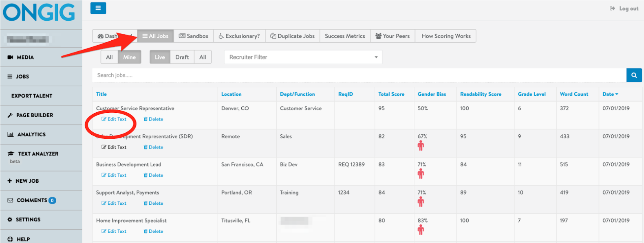Delete the Home Improvement Specialist job
The height and width of the screenshot is (243, 644).
[153, 231]
